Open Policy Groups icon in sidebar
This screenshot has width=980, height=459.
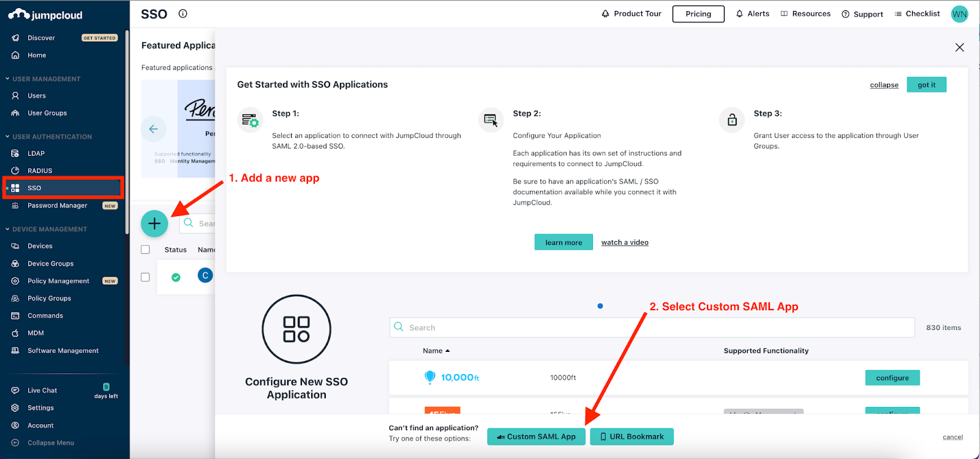click(15, 299)
